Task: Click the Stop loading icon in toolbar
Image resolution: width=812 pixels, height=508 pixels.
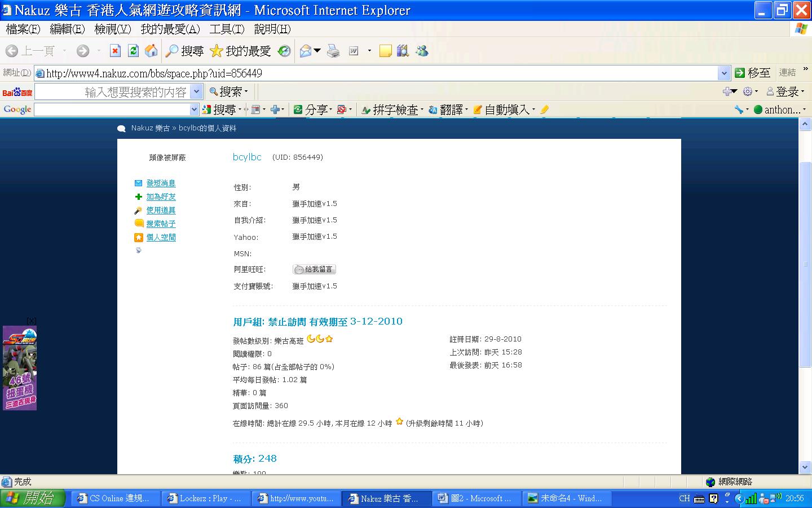Action: click(115, 51)
